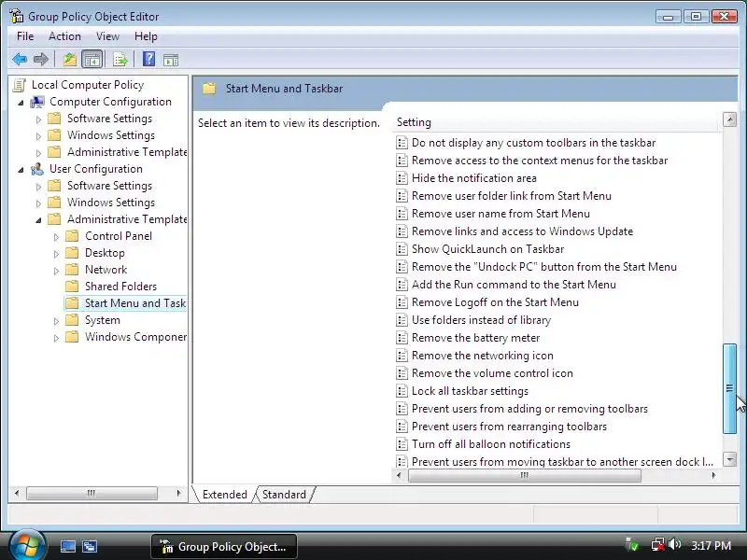This screenshot has width=747, height=560.
Task: Click Show Desktop quick launch icon
Action: coord(67,546)
